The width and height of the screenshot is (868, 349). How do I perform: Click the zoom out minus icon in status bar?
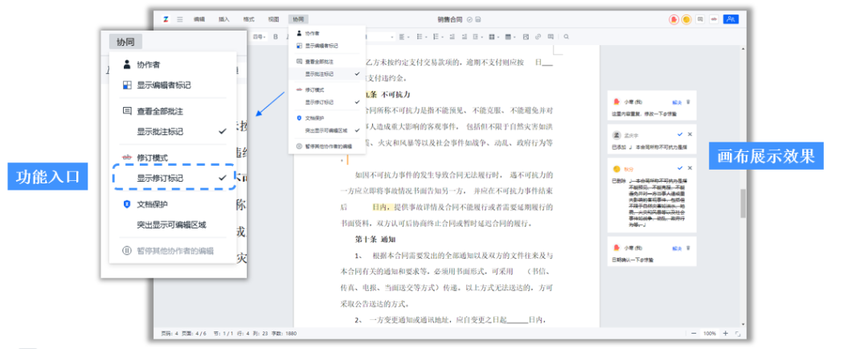click(694, 334)
